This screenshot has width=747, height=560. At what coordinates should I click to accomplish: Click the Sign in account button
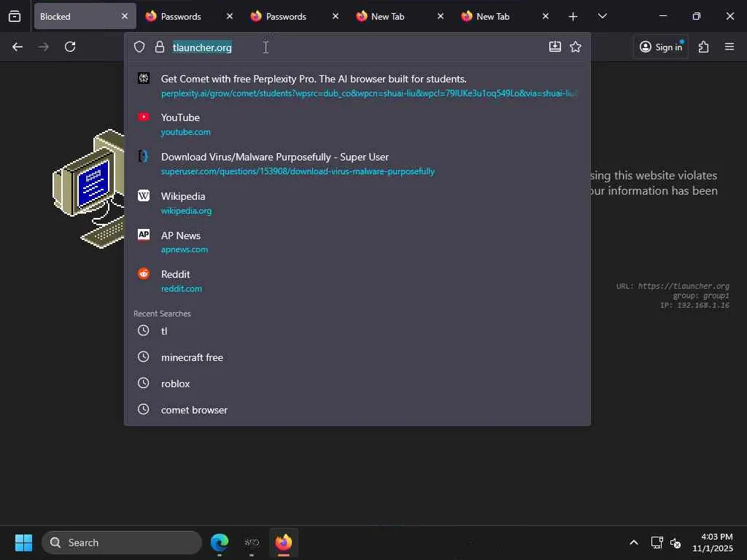[661, 47]
